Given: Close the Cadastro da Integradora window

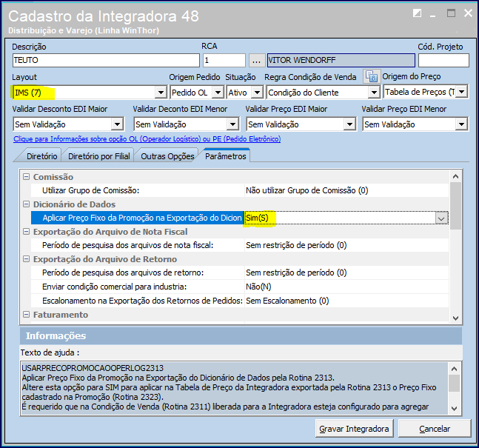Looking at the screenshot, I should pyautogui.click(x=468, y=13).
